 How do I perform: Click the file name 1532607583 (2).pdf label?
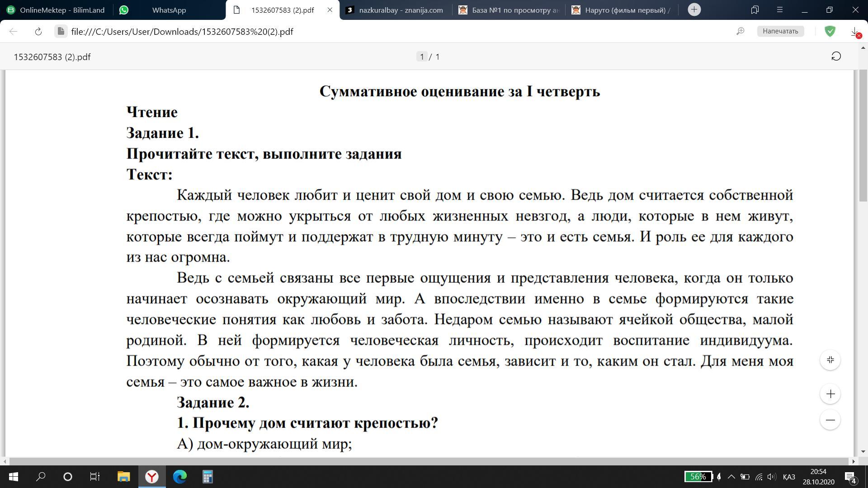coord(52,57)
